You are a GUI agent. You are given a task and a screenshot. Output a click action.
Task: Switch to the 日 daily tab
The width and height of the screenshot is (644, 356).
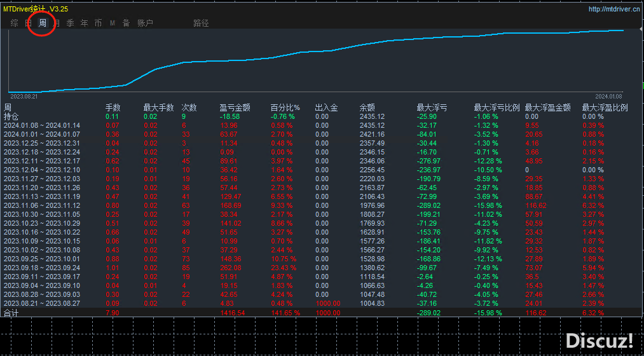point(29,24)
